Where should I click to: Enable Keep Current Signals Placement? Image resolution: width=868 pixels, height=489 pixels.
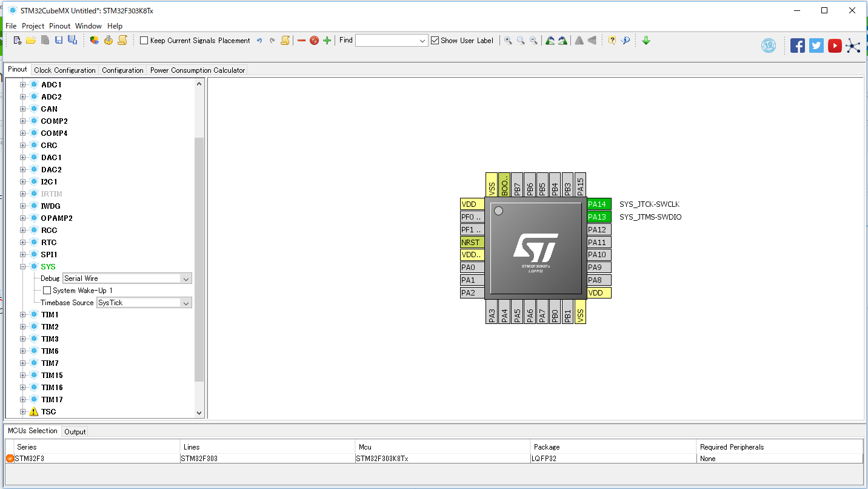click(144, 40)
